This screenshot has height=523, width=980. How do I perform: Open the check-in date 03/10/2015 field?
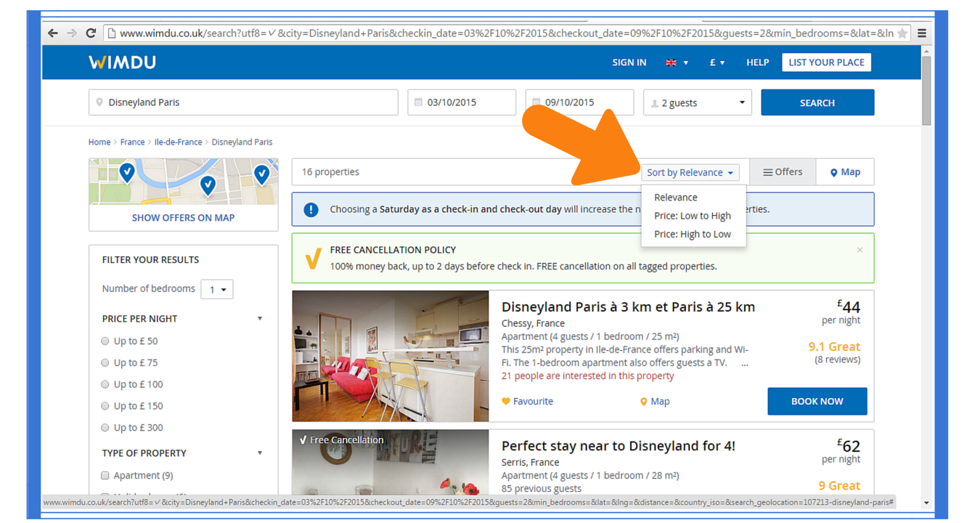[462, 102]
